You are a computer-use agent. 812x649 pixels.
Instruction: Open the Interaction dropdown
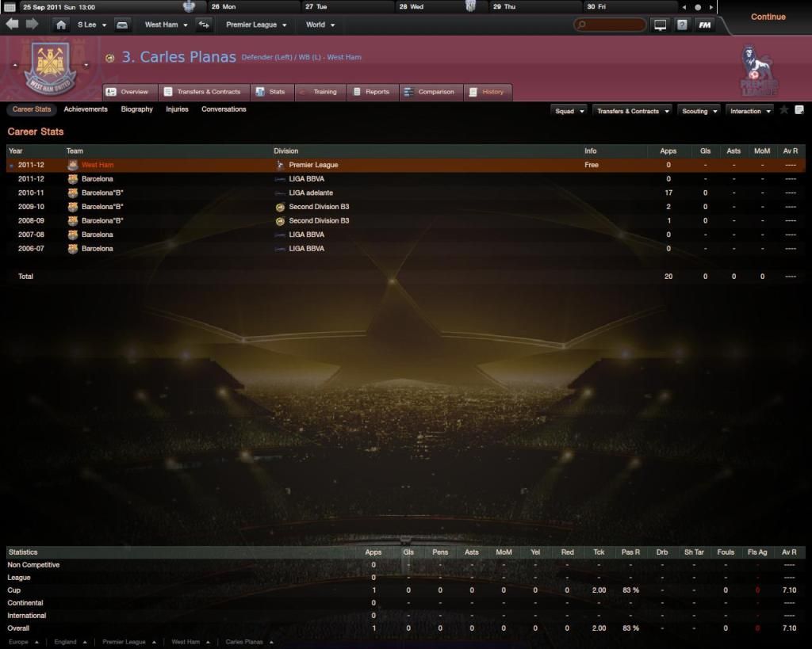pyautogui.click(x=750, y=111)
